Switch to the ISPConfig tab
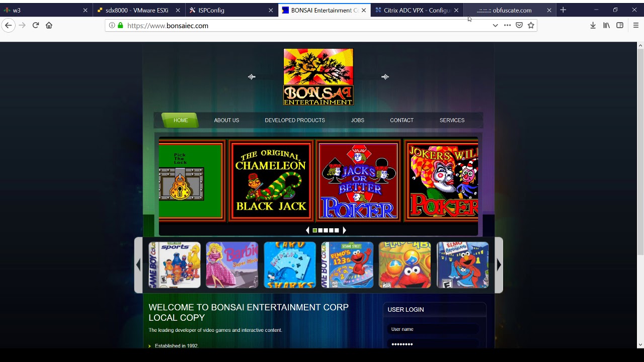The image size is (644, 362). coord(231,10)
